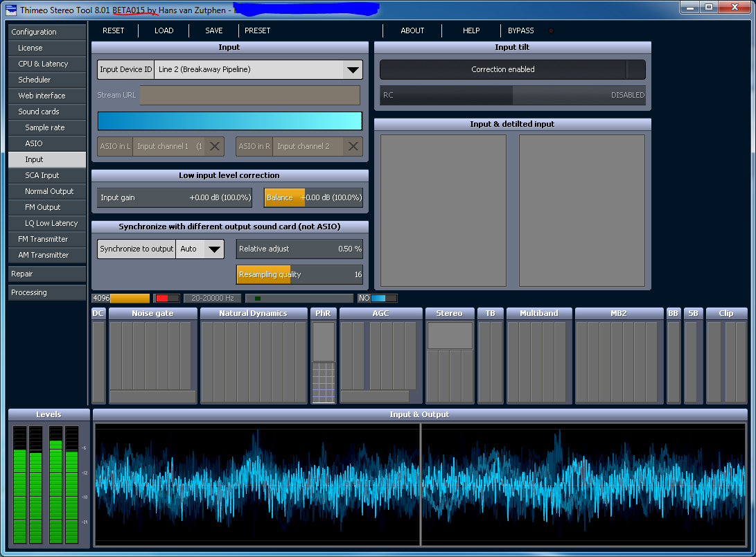Toggle the BYPASS button
756x557 pixels.
click(521, 30)
